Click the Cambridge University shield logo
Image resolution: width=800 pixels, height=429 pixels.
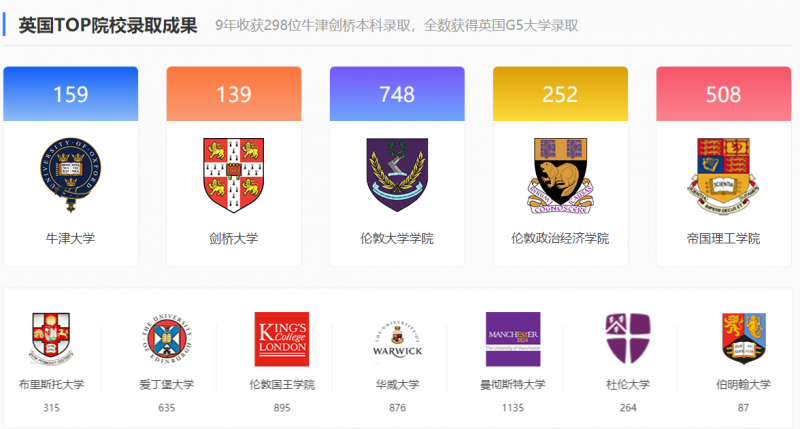[x=234, y=175]
